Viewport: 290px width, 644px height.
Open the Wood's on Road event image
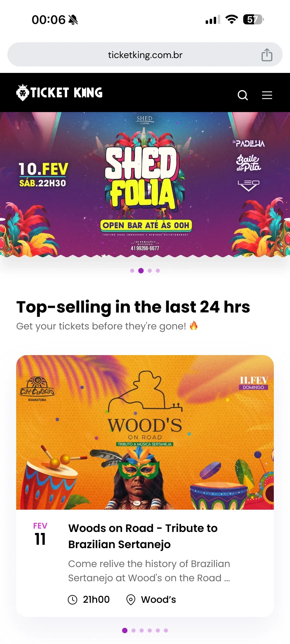pos(145,432)
